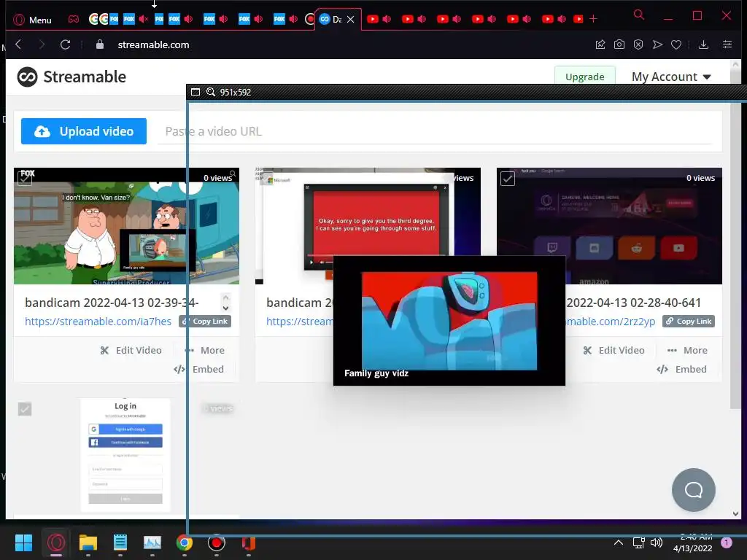Open the edit snapshot icon in address bar
This screenshot has height=560, width=747.
pyautogui.click(x=600, y=44)
